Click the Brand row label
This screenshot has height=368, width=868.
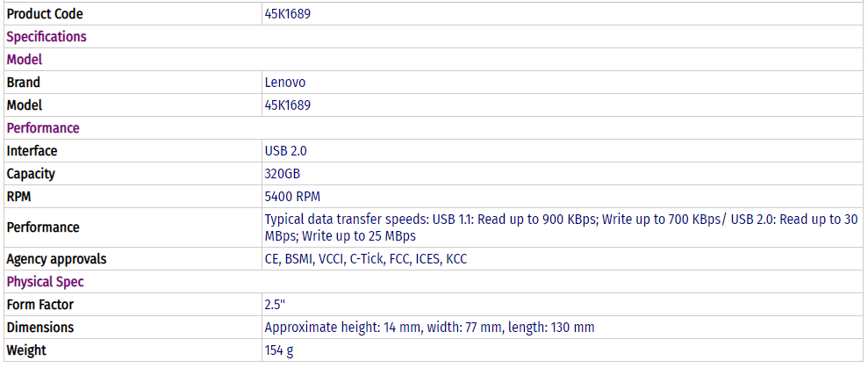click(24, 83)
